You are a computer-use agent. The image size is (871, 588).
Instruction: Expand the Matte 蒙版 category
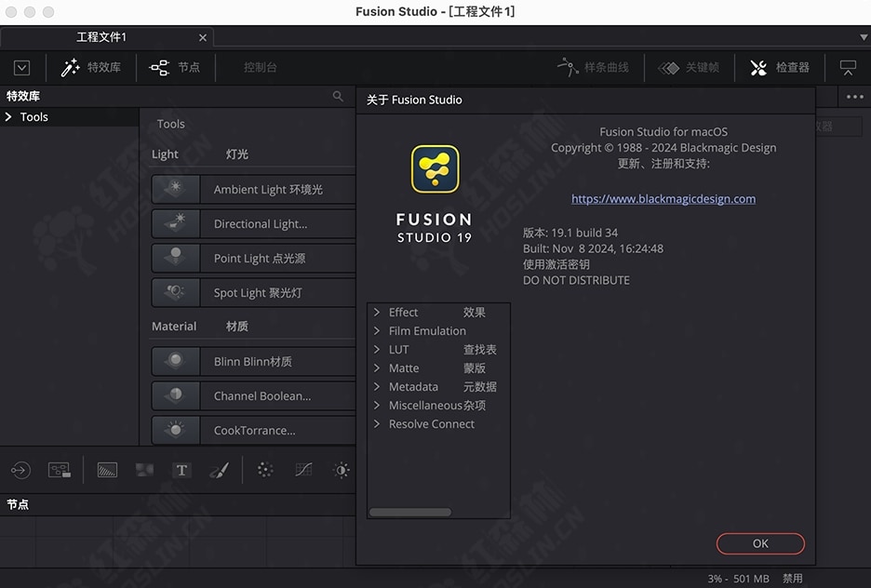377,368
